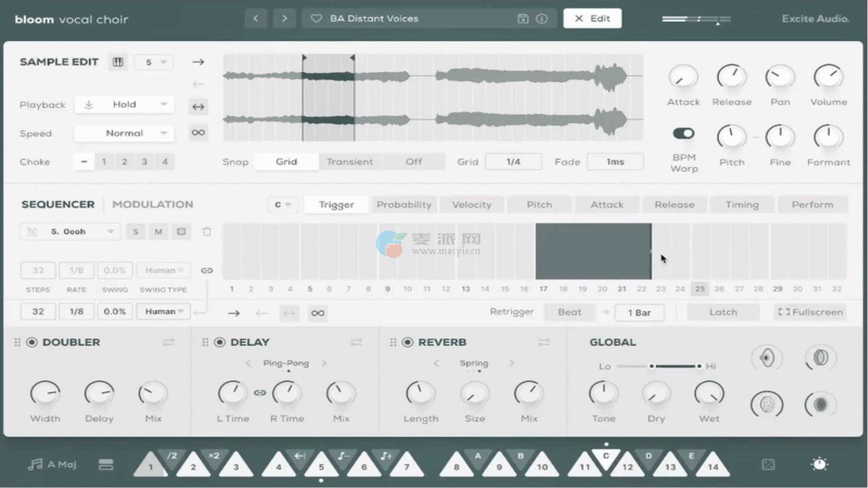Delete the 5. Oooh sequencer lane
868x488 pixels.
coord(207,232)
